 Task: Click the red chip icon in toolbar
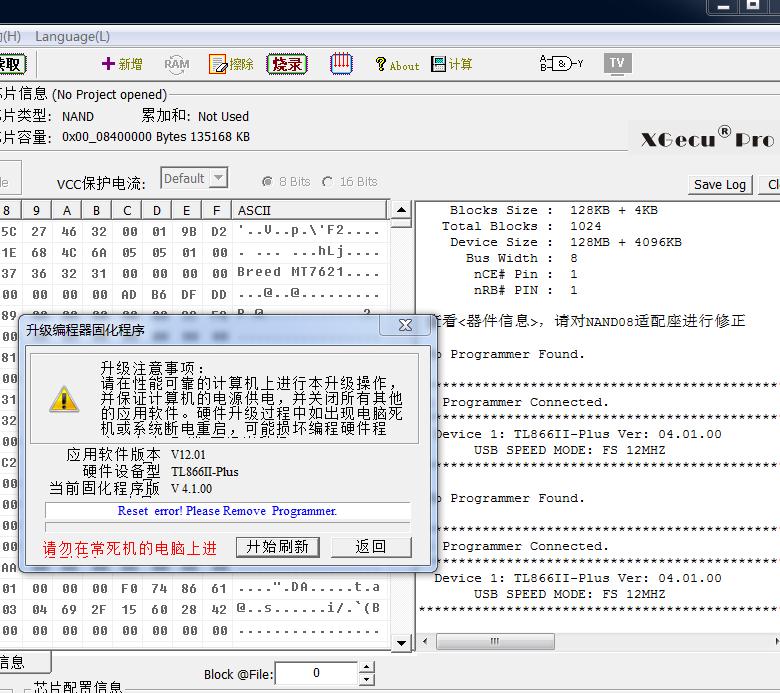click(341, 63)
